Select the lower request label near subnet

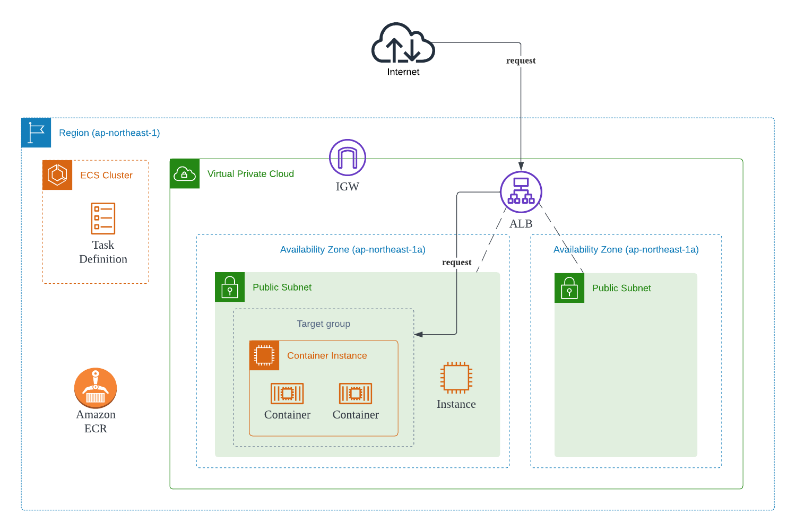pos(457,262)
